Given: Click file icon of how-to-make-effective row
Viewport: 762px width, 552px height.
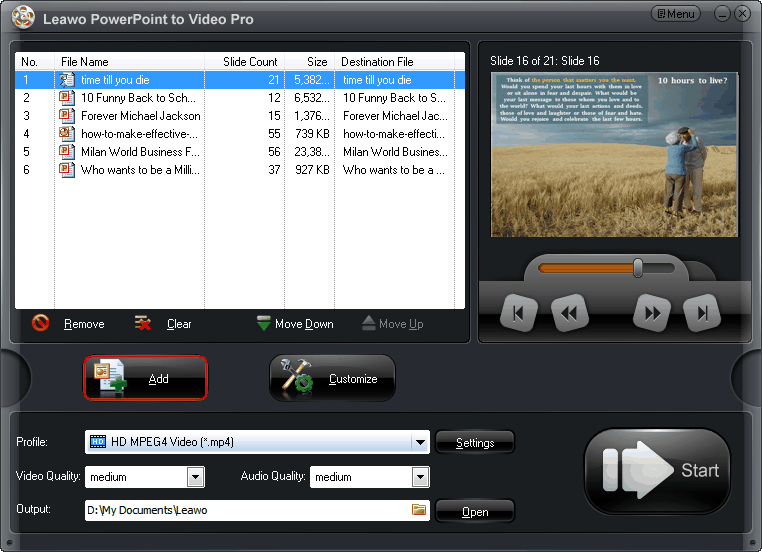Looking at the screenshot, I should (67, 134).
